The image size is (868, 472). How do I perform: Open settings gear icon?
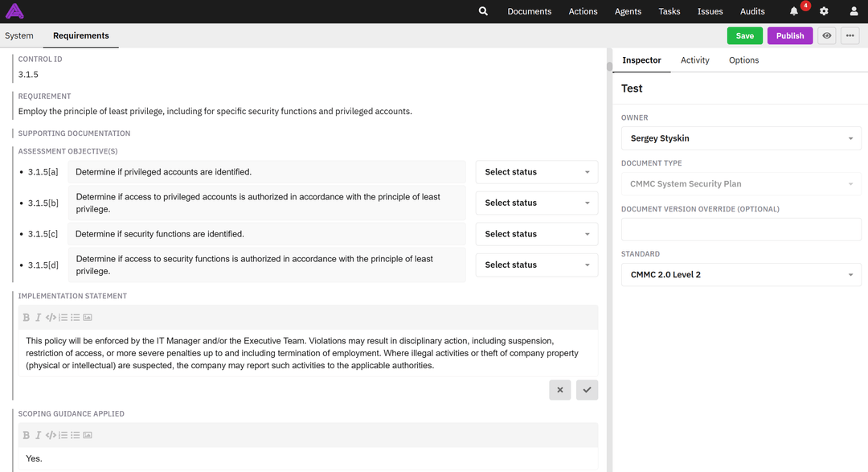[x=824, y=11]
